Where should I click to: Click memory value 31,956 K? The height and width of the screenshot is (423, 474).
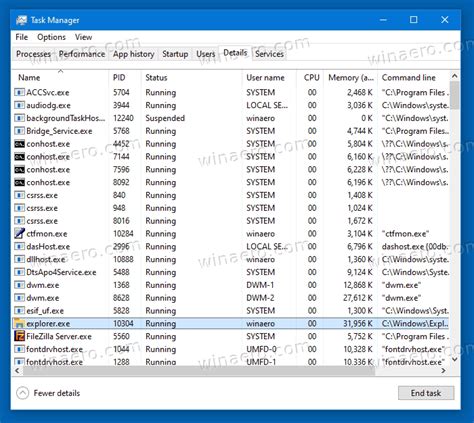[x=358, y=324]
